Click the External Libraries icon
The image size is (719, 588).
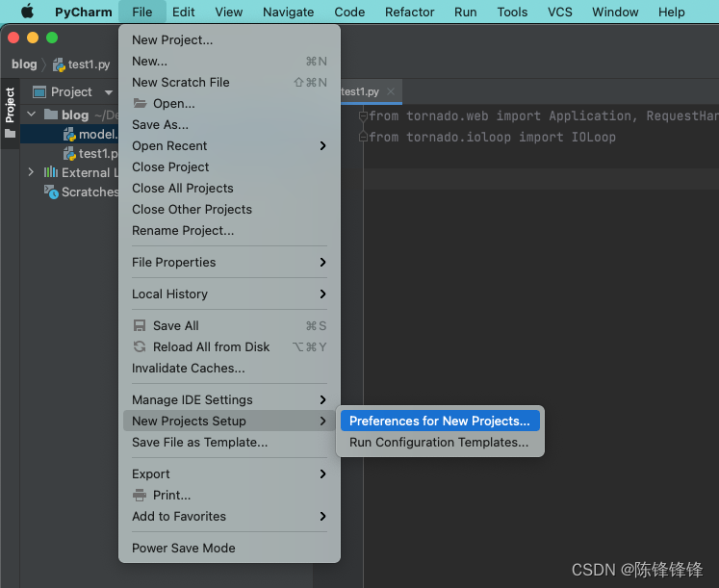pyautogui.click(x=50, y=172)
